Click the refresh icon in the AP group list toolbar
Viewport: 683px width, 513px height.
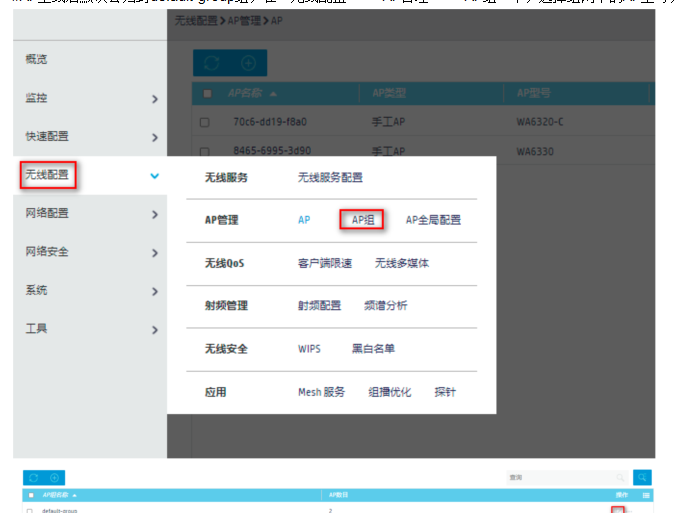click(x=34, y=478)
